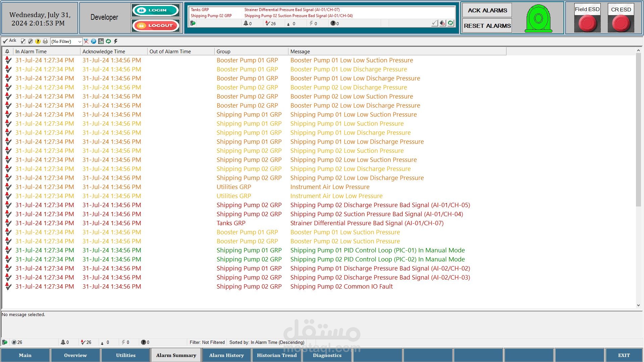Toggle the acknowledge all visible checkbox icon
Screen dimensions: 644x362
coord(31,41)
